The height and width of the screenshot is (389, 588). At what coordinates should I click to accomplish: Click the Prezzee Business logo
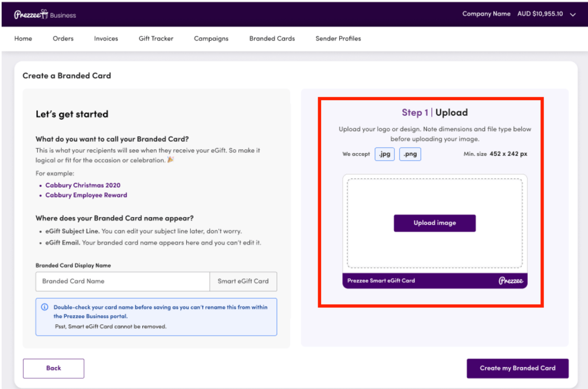[x=44, y=14]
